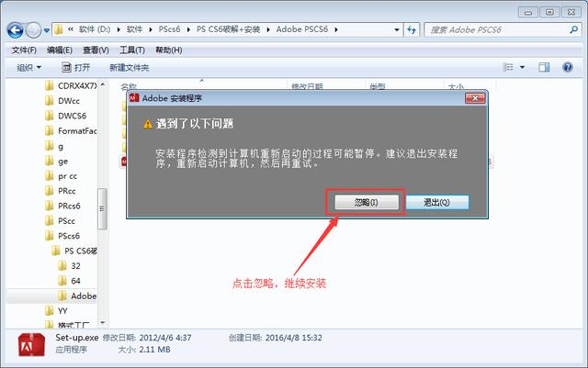Image resolution: width=588 pixels, height=368 pixels.
Task: Select the PScc folder in the tree
Action: (60, 221)
